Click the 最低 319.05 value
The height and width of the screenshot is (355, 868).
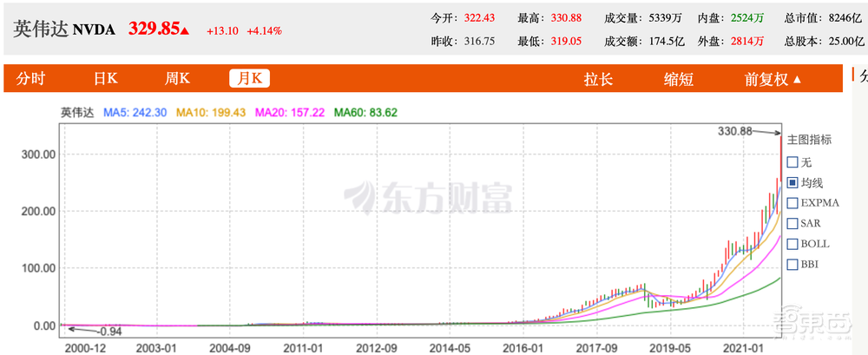click(549, 41)
